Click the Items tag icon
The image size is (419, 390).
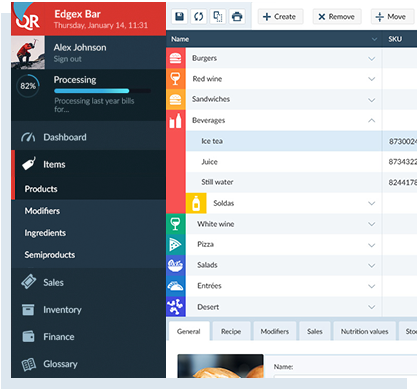point(29,164)
